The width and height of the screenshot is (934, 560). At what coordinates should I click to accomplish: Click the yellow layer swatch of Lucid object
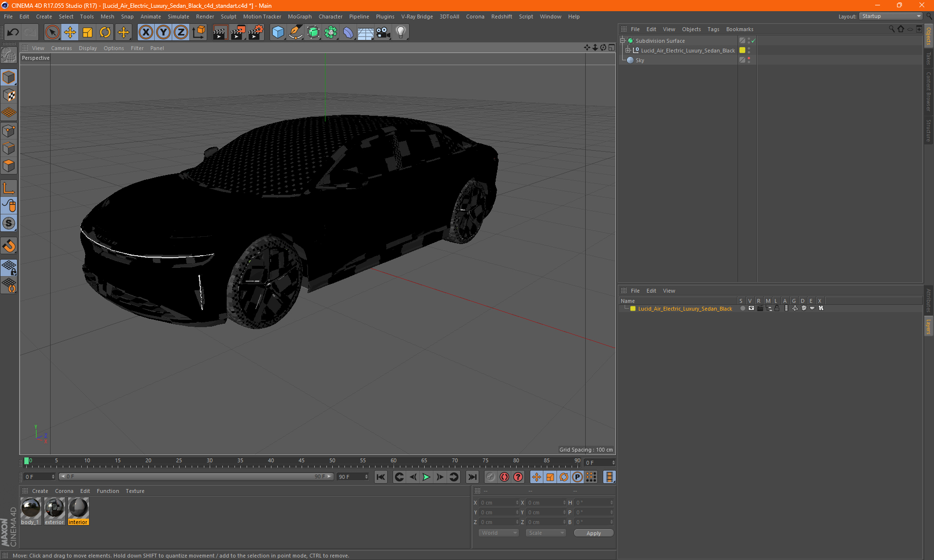pos(742,50)
